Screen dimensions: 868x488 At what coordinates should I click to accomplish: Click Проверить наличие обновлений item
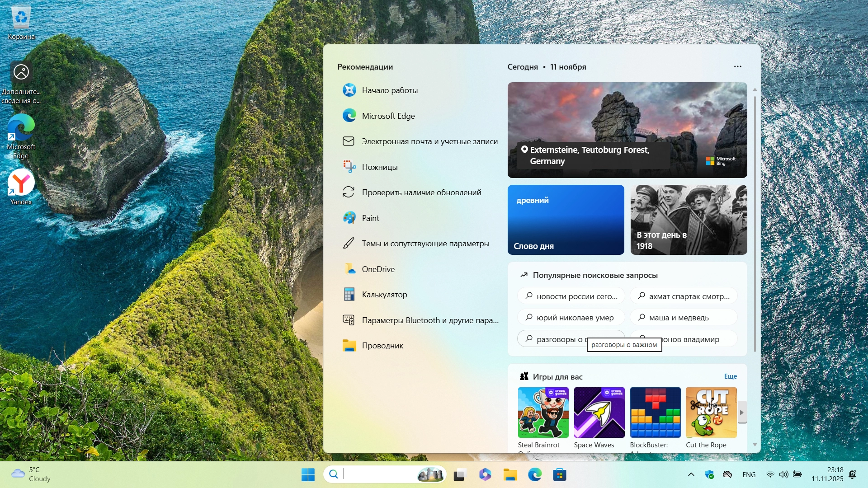click(421, 192)
